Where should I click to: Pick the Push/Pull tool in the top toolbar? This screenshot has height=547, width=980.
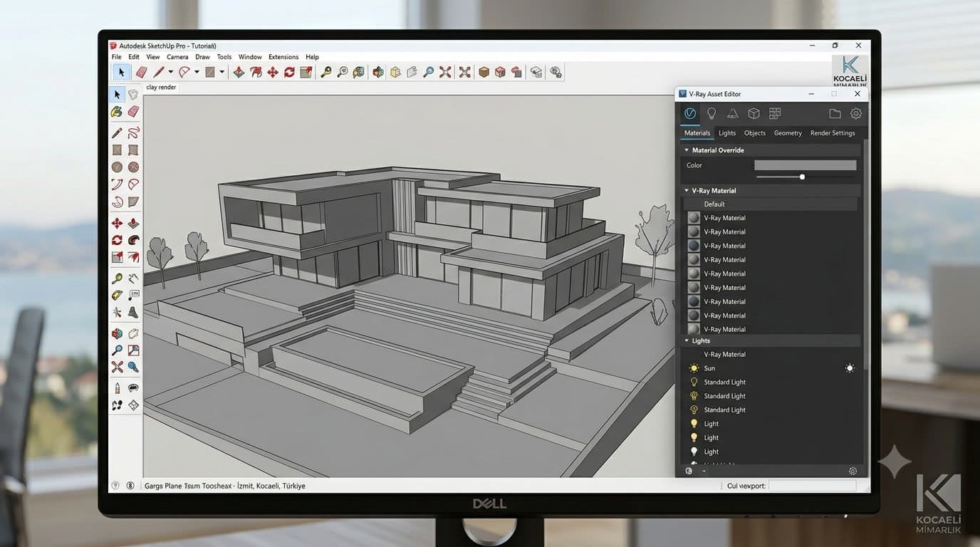[x=239, y=72]
